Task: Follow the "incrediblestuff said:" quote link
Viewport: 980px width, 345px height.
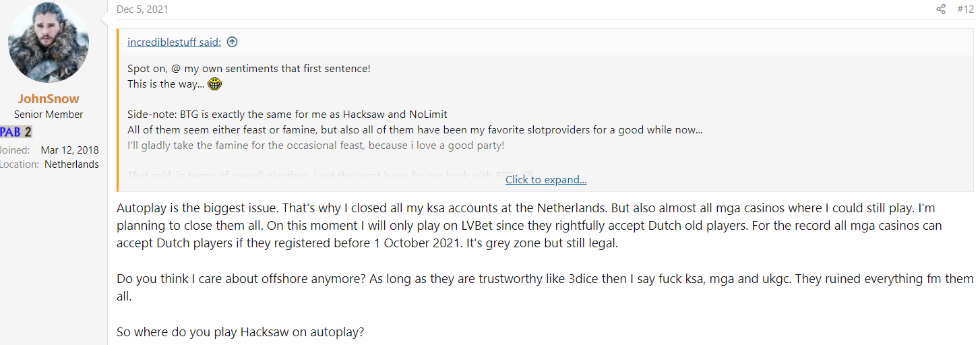Action: [174, 42]
